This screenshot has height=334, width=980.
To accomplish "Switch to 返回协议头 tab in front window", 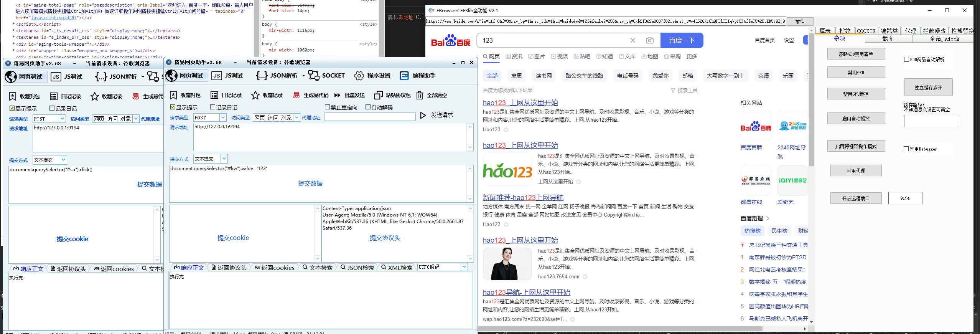I will (229, 268).
